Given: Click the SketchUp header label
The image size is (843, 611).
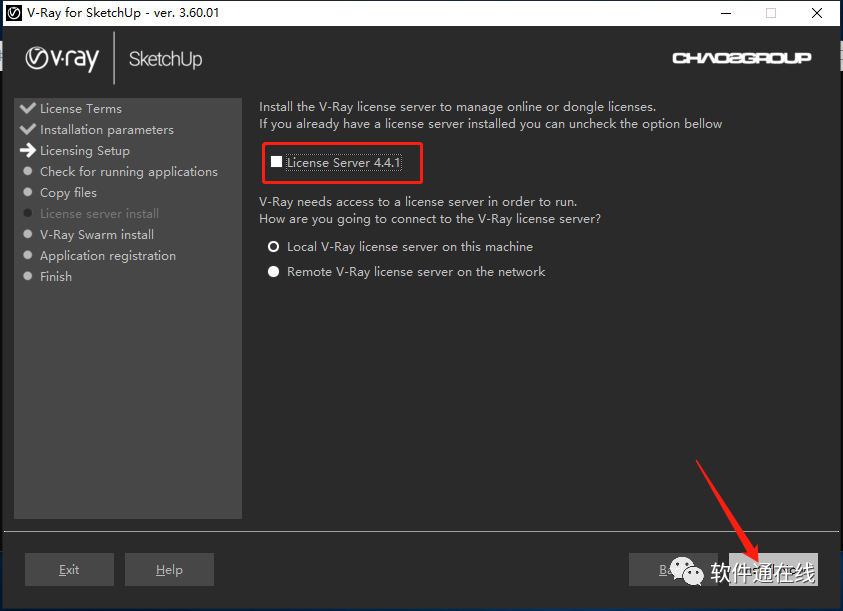Looking at the screenshot, I should click(x=166, y=59).
